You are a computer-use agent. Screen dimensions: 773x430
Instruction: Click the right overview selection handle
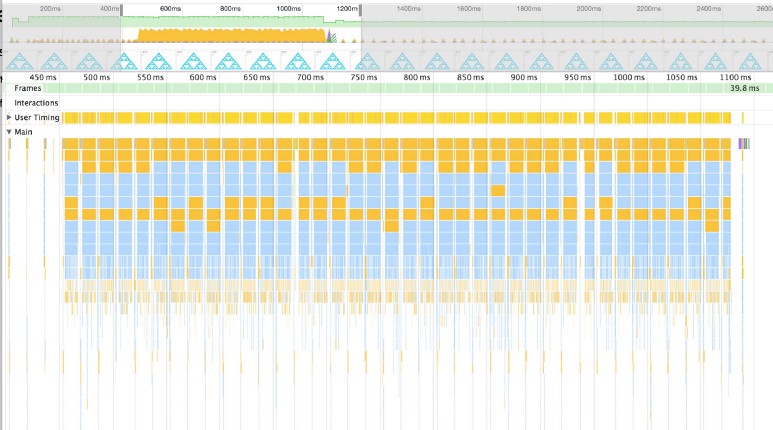[360, 12]
